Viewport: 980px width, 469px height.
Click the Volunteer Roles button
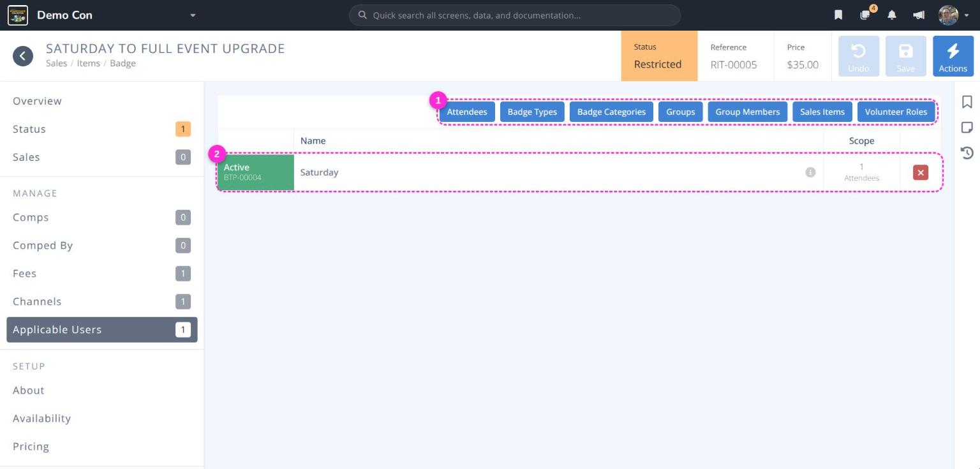point(896,112)
